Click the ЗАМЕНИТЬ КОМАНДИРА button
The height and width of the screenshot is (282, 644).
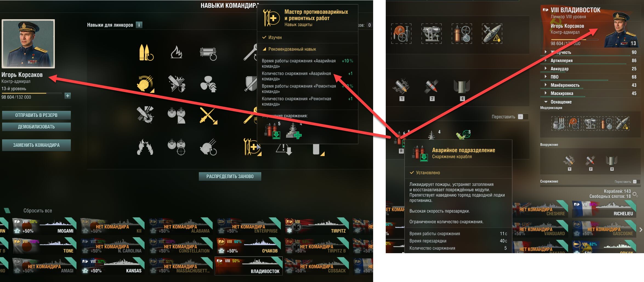36,145
